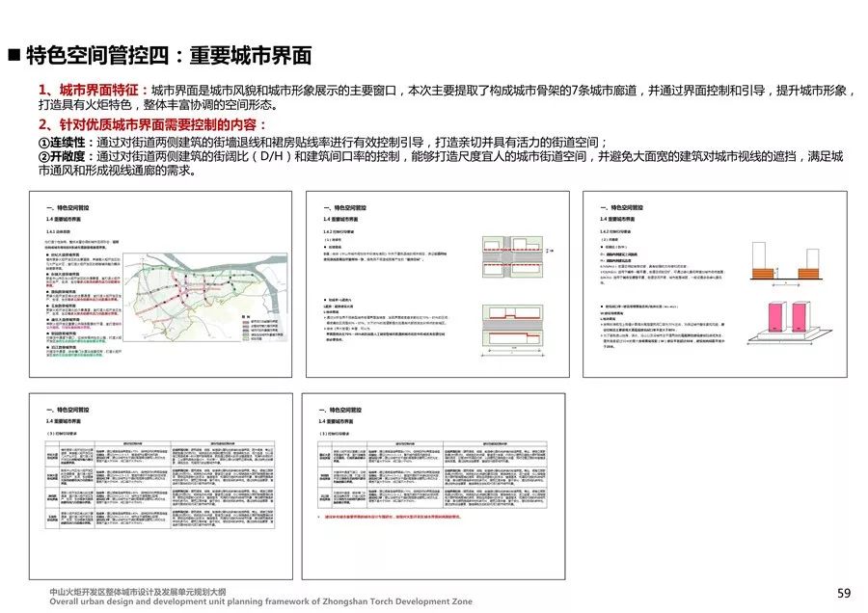Viewport: 868px width, 613px height.
Task: Click the red heading '1、城市界面特征：'
Action: (94, 91)
